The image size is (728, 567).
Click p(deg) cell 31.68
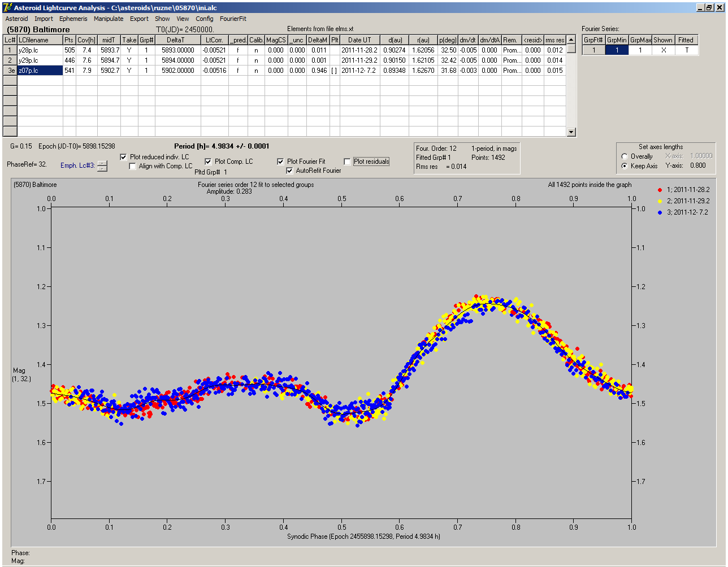pyautogui.click(x=448, y=71)
